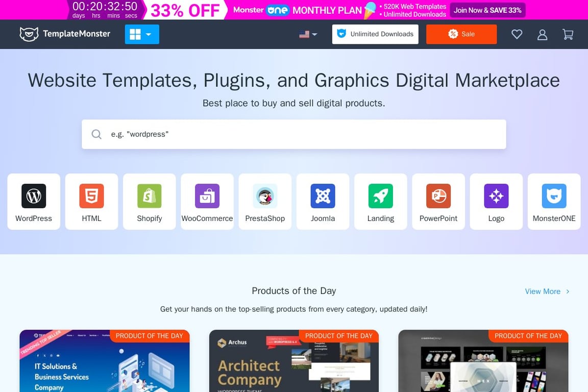Click the TemplateMonster cat logo
The width and height of the screenshot is (588, 392).
(x=29, y=34)
